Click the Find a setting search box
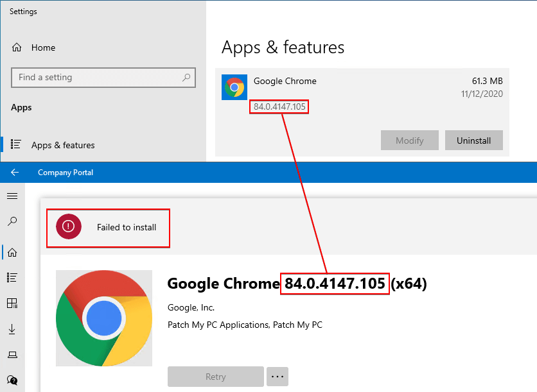This screenshot has width=537, height=392. click(96, 78)
